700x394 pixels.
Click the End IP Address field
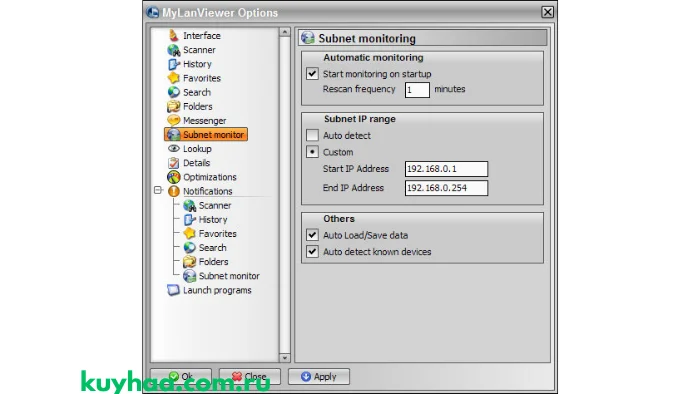coord(446,188)
